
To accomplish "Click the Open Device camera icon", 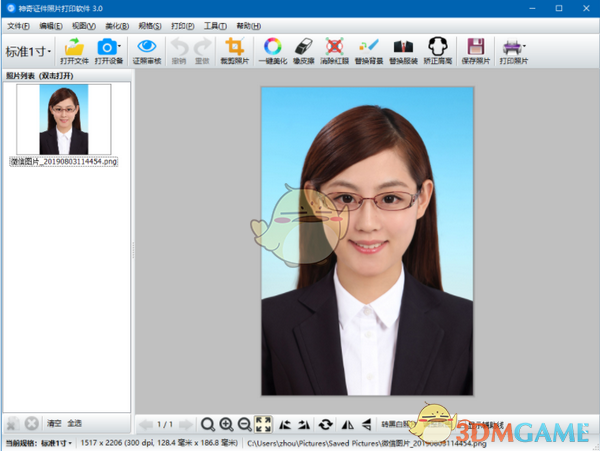I will [x=107, y=47].
